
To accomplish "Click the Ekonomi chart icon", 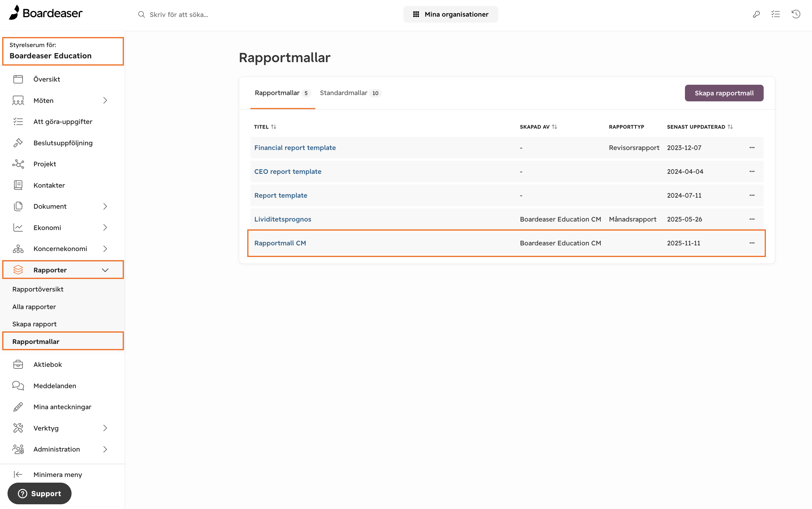I will [18, 228].
